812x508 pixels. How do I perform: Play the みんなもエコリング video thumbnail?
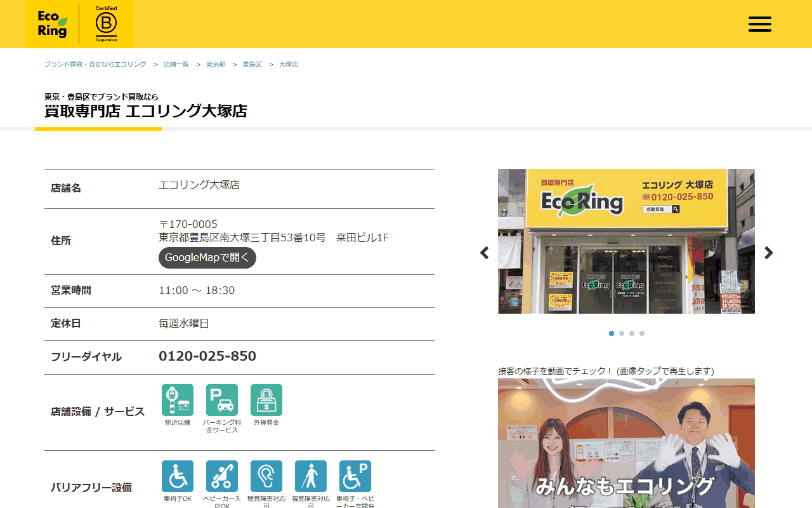[626, 443]
